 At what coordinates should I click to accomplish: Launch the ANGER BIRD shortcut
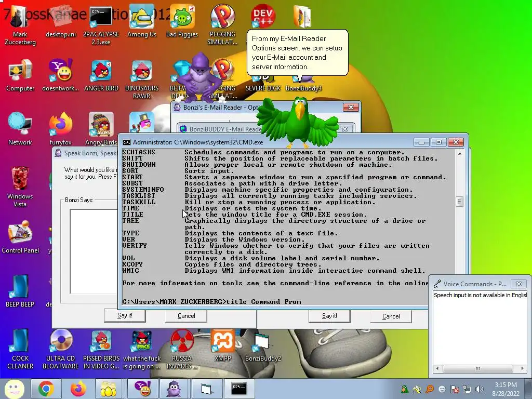[x=101, y=75]
